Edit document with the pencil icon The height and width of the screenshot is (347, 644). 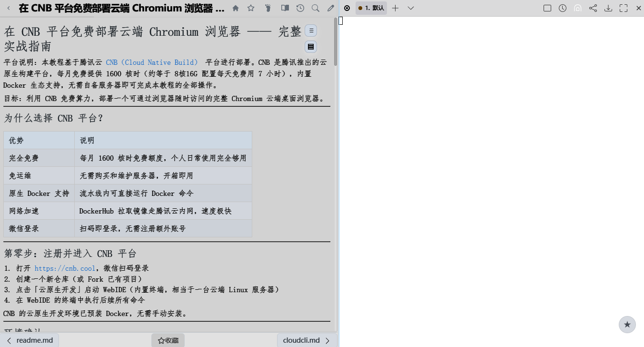pyautogui.click(x=331, y=8)
